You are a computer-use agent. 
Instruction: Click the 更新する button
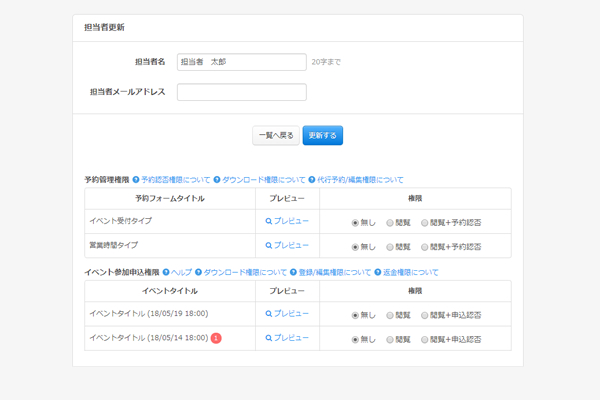tap(323, 134)
